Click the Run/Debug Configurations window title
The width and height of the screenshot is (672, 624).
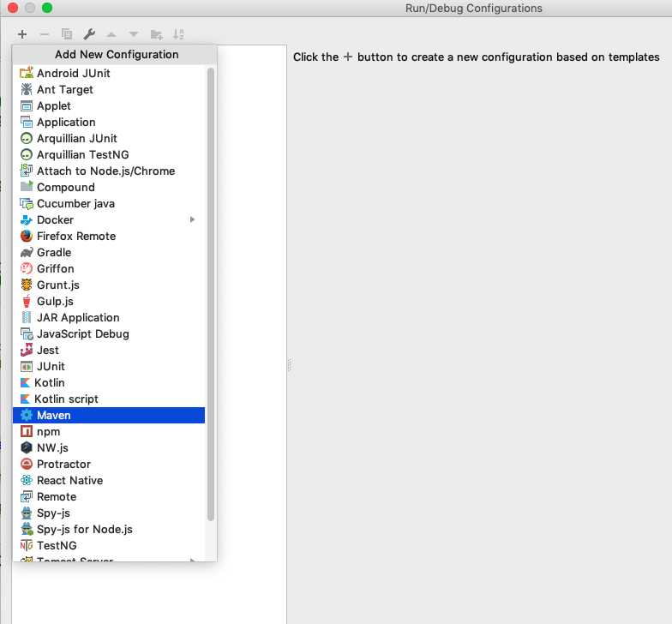point(473,9)
